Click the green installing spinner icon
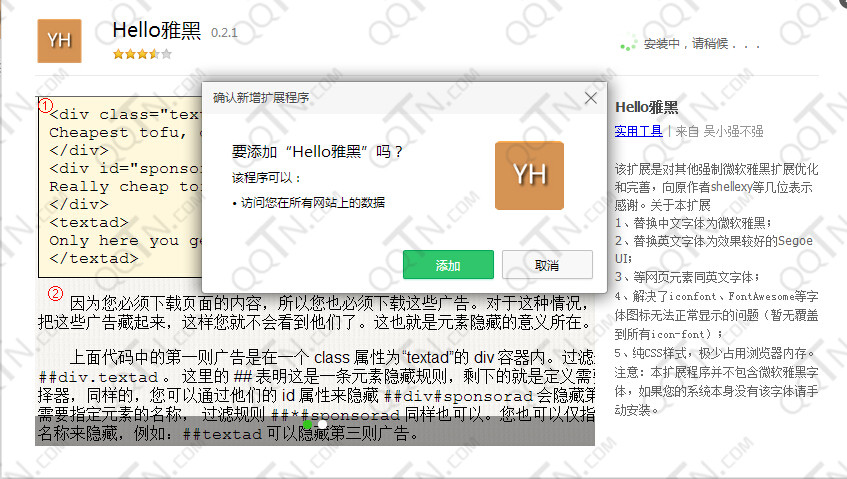The image size is (847, 479). click(x=628, y=44)
